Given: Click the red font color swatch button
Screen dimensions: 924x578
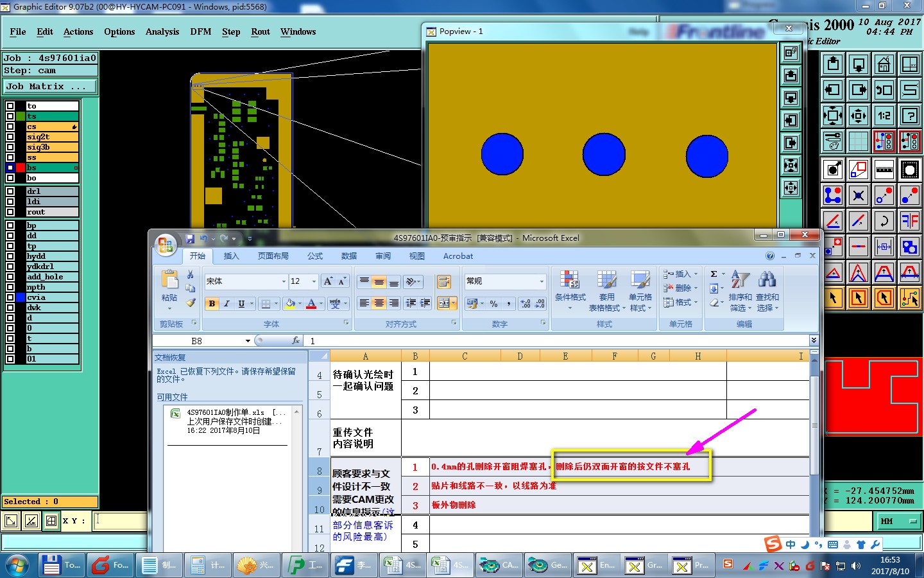Looking at the screenshot, I should [x=311, y=303].
